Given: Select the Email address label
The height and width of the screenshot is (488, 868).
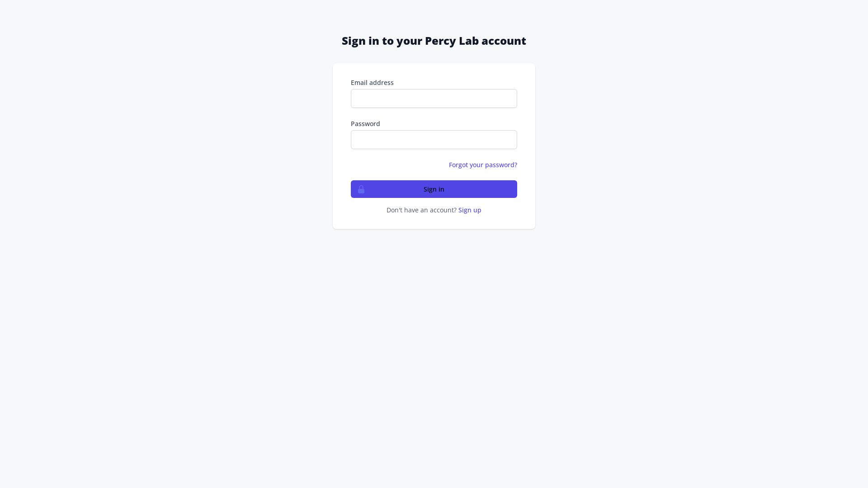Looking at the screenshot, I should point(372,82).
